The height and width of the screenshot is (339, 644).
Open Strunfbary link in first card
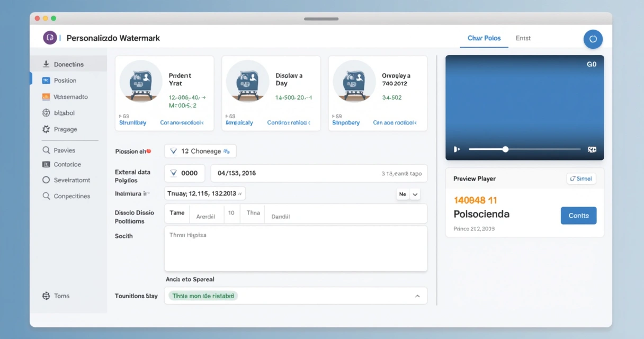click(x=133, y=122)
